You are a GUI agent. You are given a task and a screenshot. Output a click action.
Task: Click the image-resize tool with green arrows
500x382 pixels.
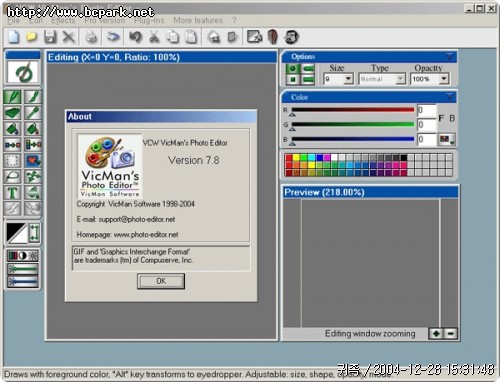pos(34,233)
